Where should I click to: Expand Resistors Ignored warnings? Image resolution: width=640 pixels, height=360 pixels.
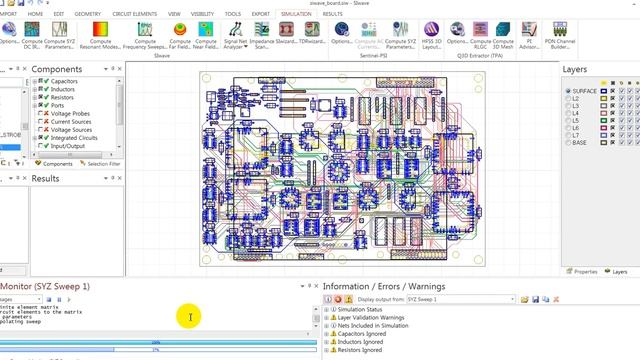327,350
